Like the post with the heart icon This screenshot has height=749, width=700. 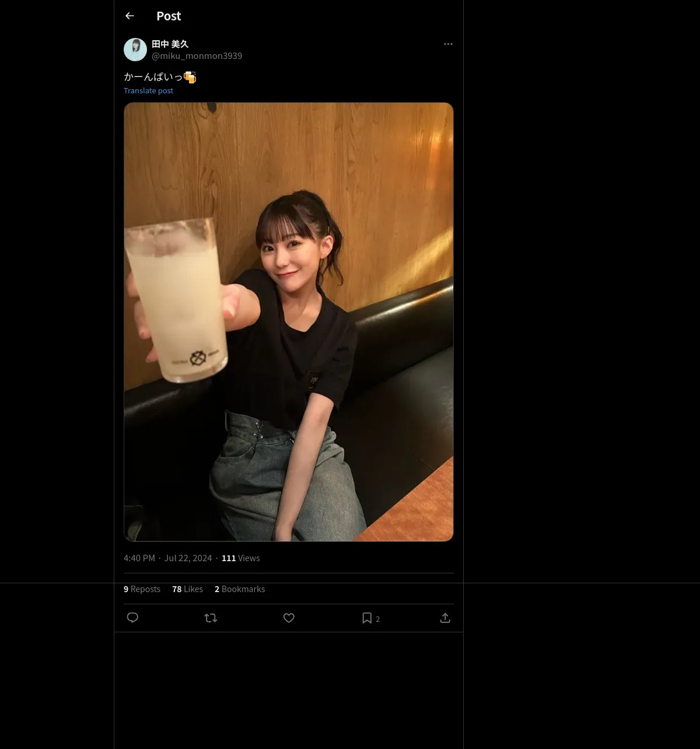[289, 618]
